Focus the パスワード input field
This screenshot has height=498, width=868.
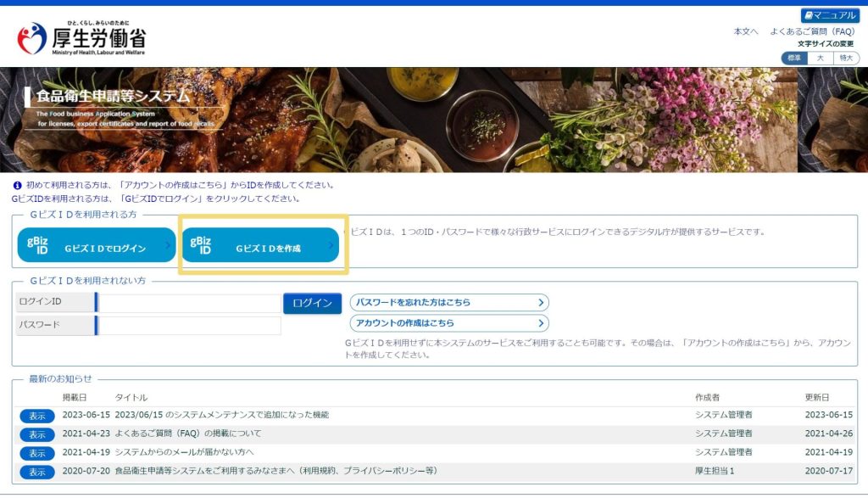point(189,325)
